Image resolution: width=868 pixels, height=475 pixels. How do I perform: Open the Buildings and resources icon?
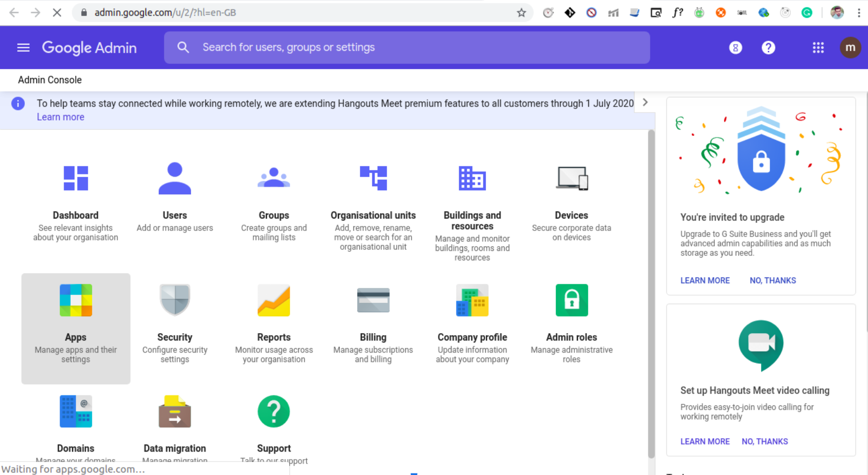(472, 178)
